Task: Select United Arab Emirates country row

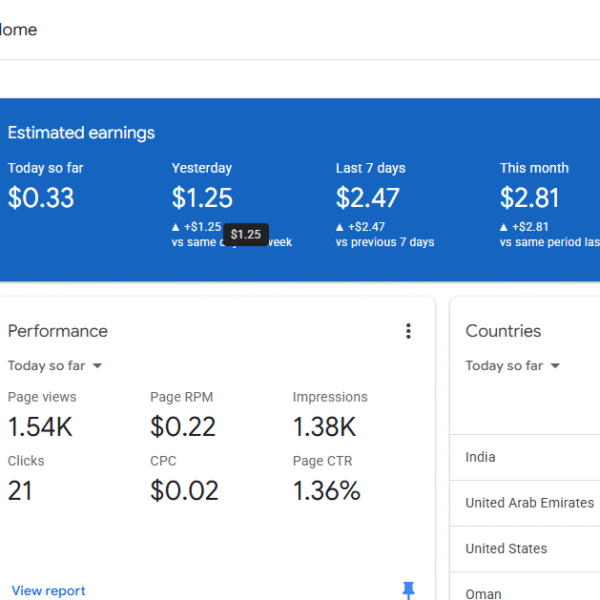Action: (529, 503)
